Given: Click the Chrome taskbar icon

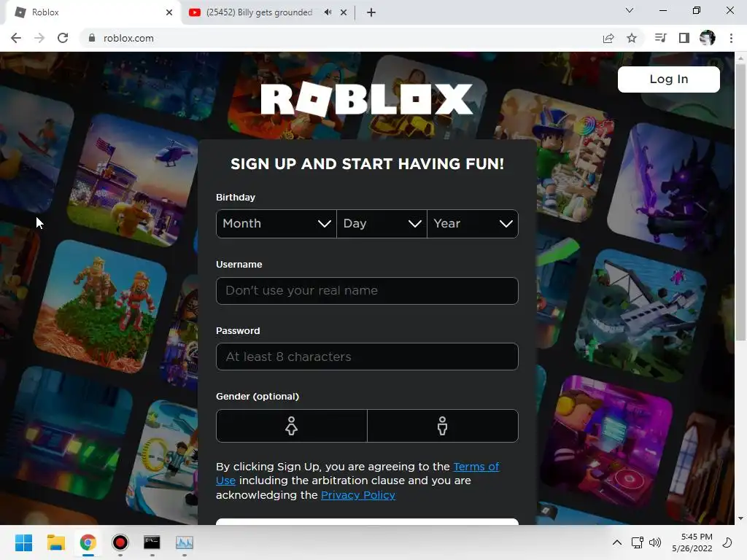Looking at the screenshot, I should [x=88, y=542].
